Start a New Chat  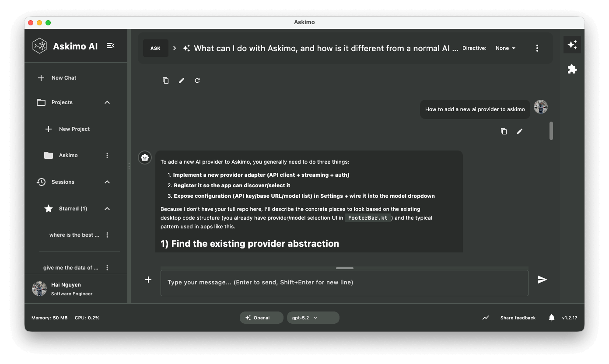[x=57, y=78]
